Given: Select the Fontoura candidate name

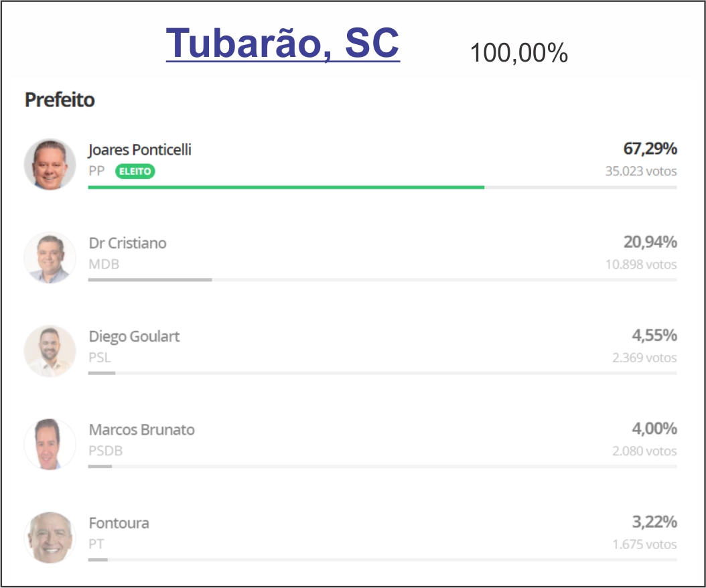Looking at the screenshot, I should click(119, 523).
